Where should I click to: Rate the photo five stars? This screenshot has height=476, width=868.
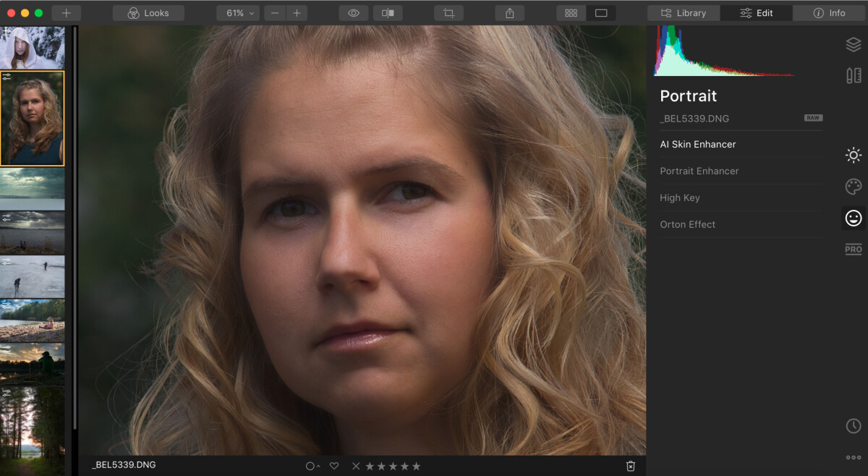[x=416, y=466]
